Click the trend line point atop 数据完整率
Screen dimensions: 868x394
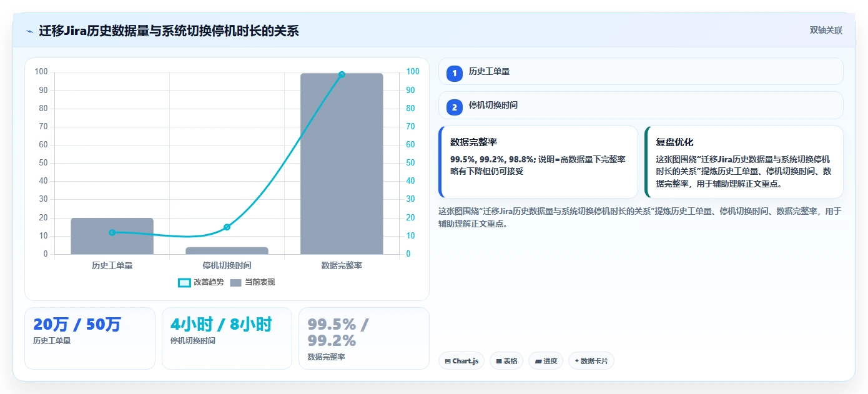pyautogui.click(x=342, y=74)
